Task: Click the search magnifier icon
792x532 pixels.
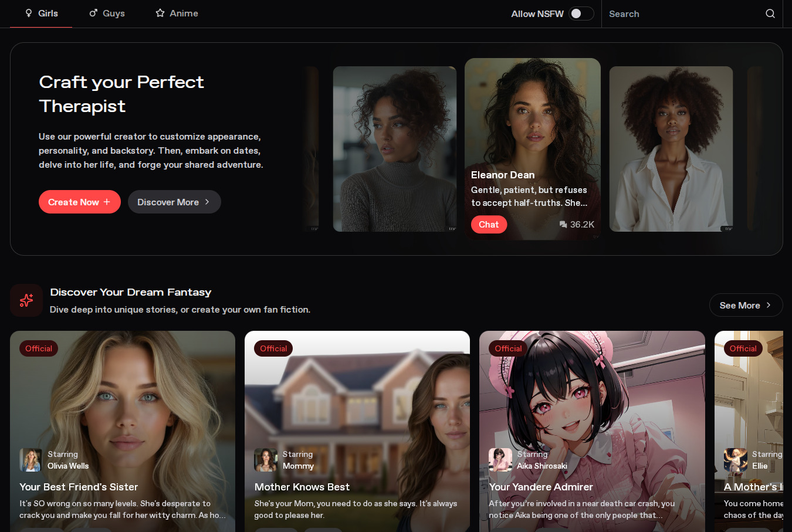Action: pos(770,13)
